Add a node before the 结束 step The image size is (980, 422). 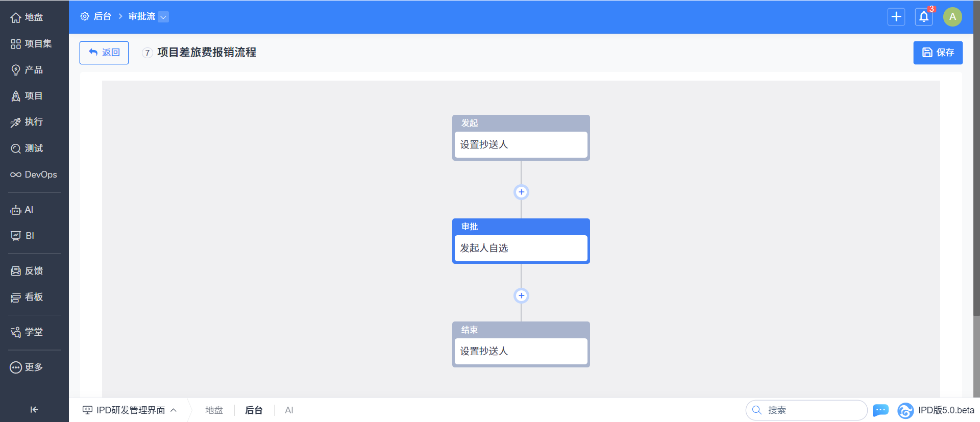(x=521, y=295)
